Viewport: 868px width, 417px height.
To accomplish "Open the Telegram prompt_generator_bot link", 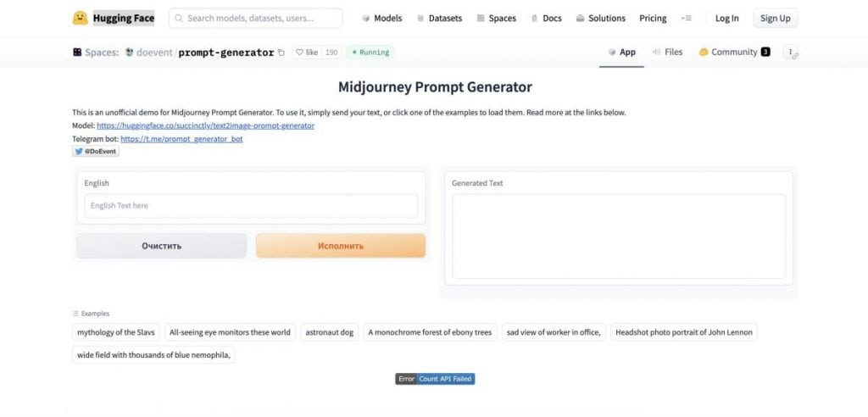I will point(181,139).
